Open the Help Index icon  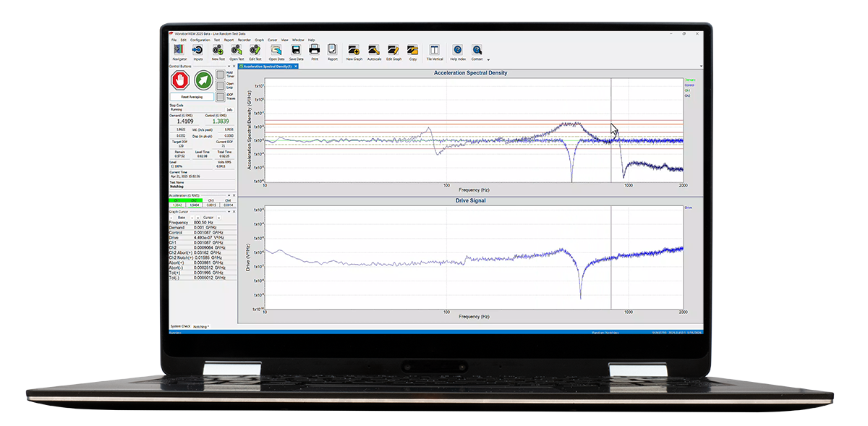tap(458, 51)
